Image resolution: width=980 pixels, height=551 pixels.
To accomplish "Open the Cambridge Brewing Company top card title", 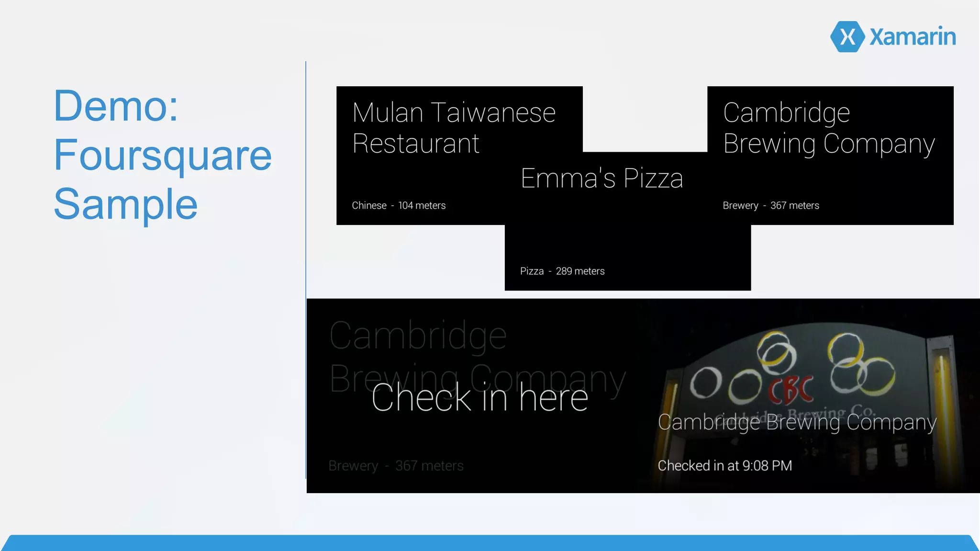I will (x=829, y=128).
